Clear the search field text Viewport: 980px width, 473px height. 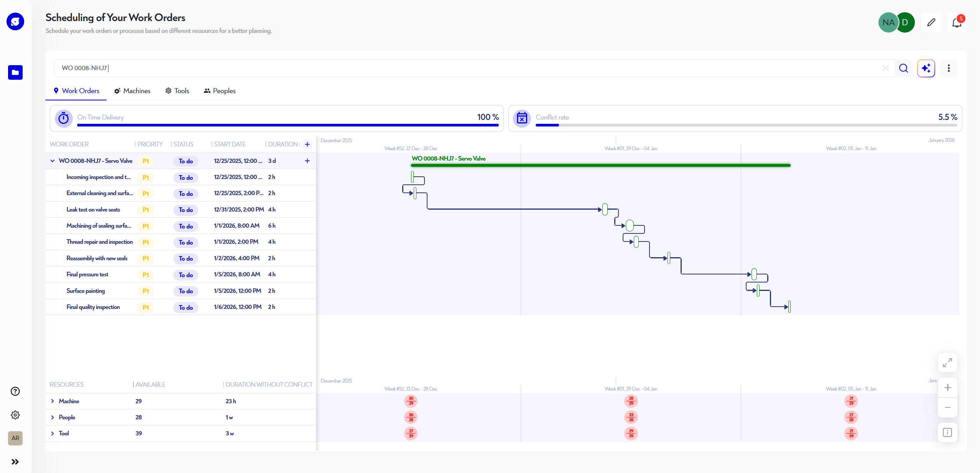(886, 68)
